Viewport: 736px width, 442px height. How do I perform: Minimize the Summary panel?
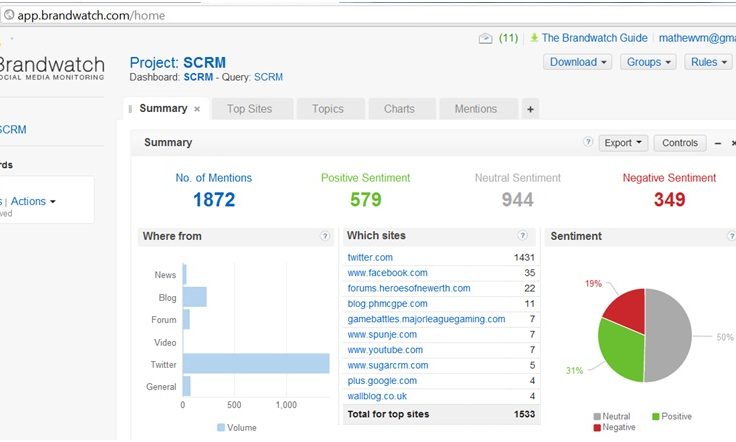pyautogui.click(x=718, y=143)
